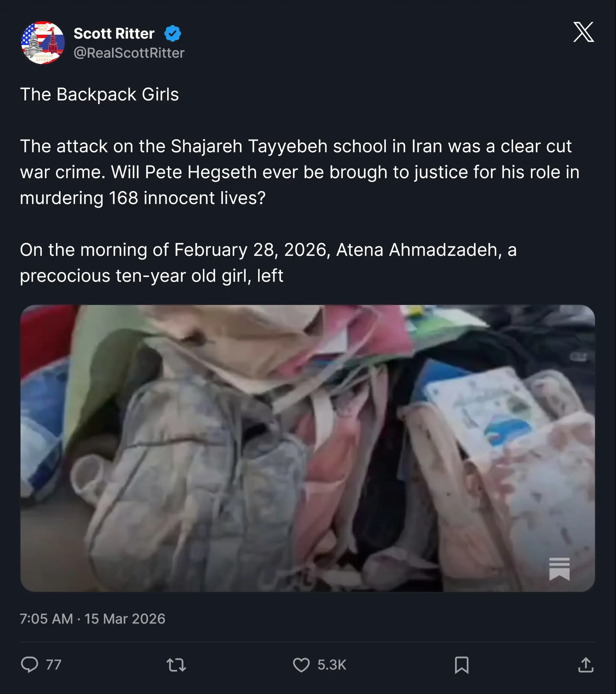Open the backpacks photo thumbnail
616x694 pixels.
point(308,448)
